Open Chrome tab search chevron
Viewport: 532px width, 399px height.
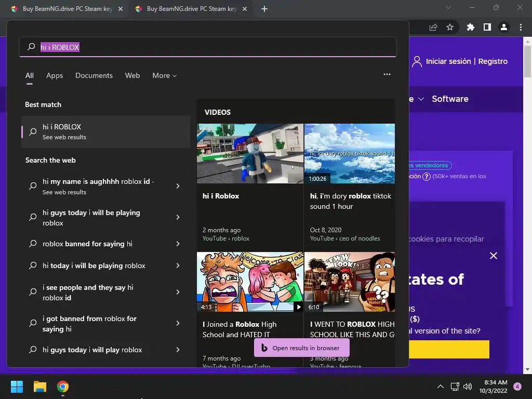point(448,7)
